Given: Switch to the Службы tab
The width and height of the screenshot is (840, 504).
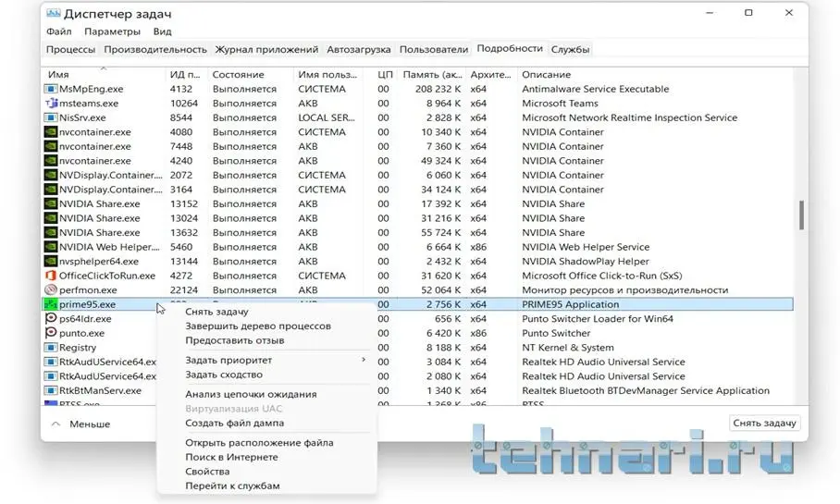Looking at the screenshot, I should pos(571,49).
